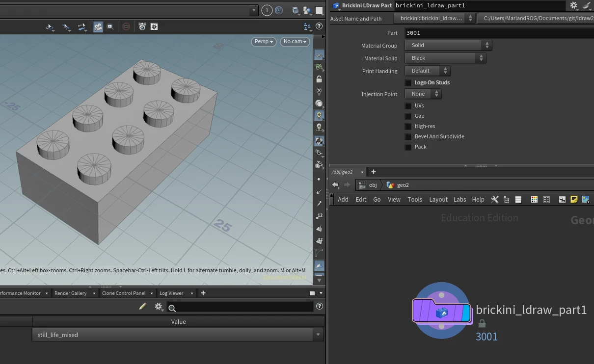
Task: Open asset name brickini::brickini_ldraw dropdown
Action: click(x=434, y=18)
